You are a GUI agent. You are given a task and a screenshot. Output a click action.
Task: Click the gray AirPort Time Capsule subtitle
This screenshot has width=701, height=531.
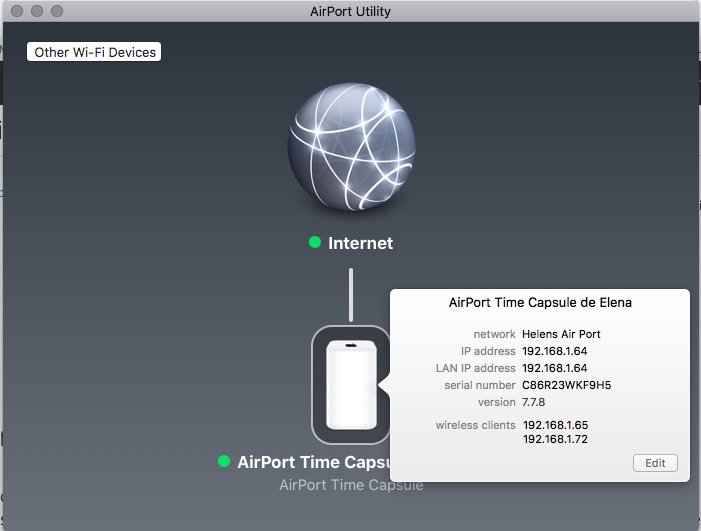[x=351, y=485]
